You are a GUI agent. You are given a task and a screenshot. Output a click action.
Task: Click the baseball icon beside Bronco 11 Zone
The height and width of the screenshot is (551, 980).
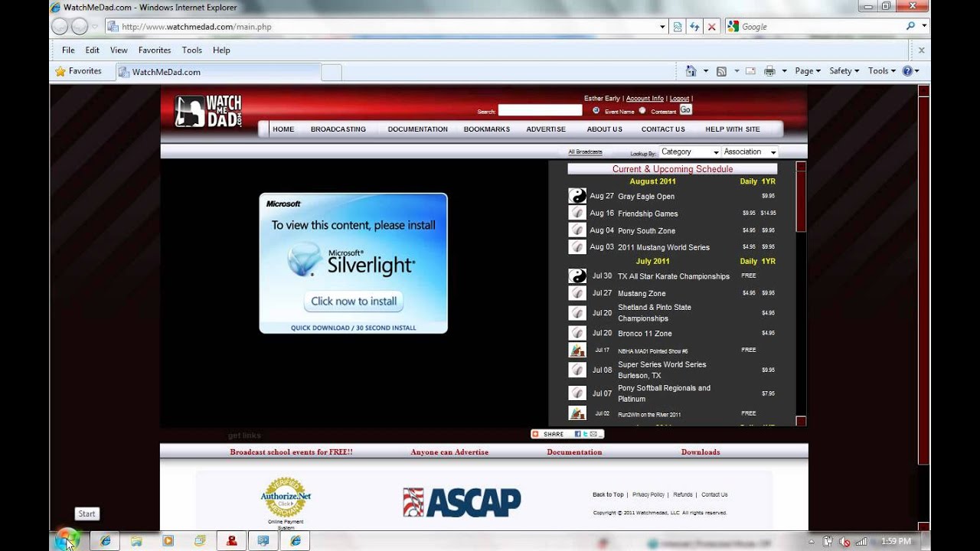point(577,333)
